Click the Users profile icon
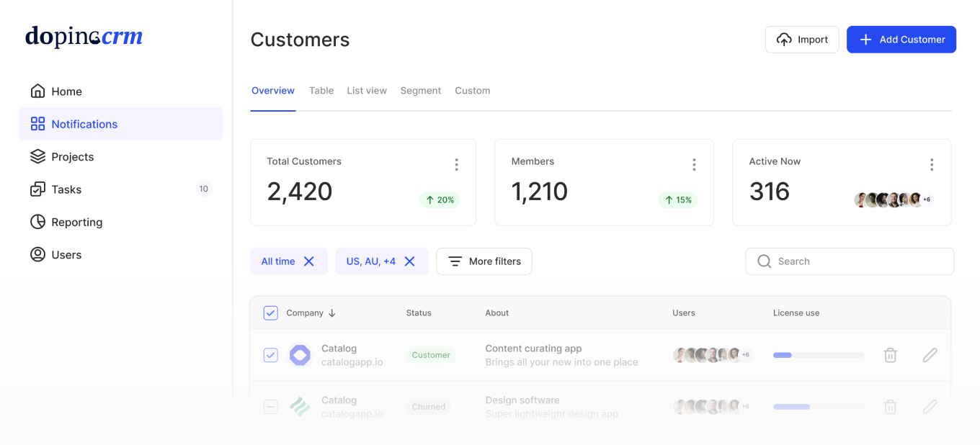The height and width of the screenshot is (445, 980). (x=37, y=254)
